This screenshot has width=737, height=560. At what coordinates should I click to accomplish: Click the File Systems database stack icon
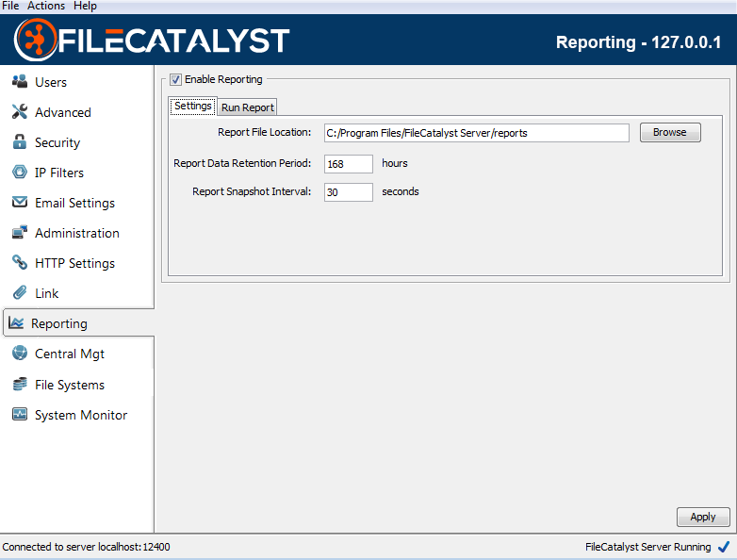coord(19,384)
